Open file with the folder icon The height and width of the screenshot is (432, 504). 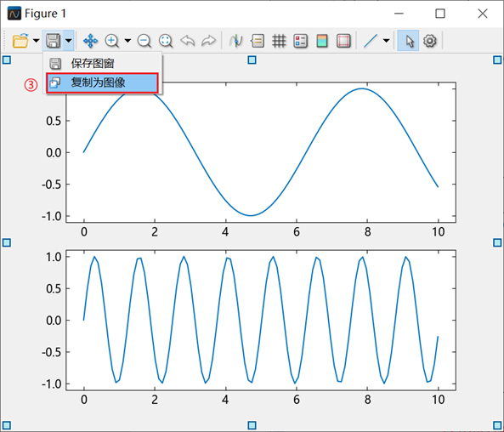(20, 41)
